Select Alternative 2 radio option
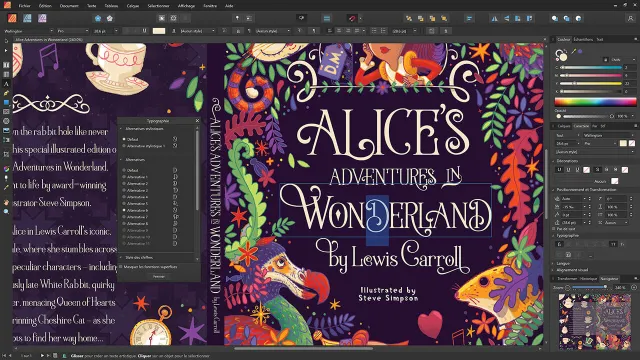640x360 pixels. click(x=124, y=184)
